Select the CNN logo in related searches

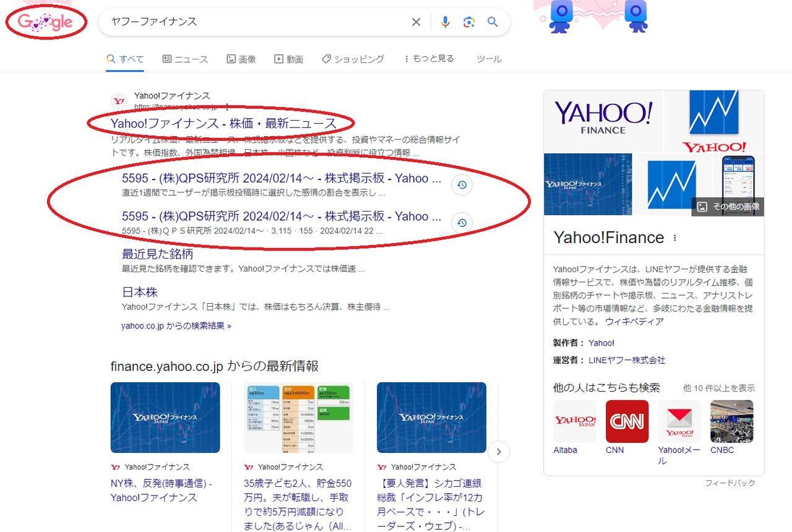(627, 421)
